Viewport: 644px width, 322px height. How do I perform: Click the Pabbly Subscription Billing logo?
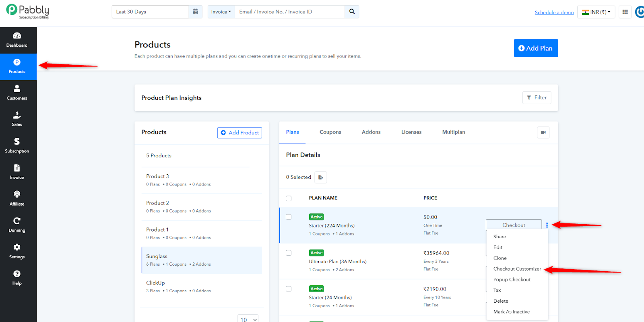pos(28,12)
